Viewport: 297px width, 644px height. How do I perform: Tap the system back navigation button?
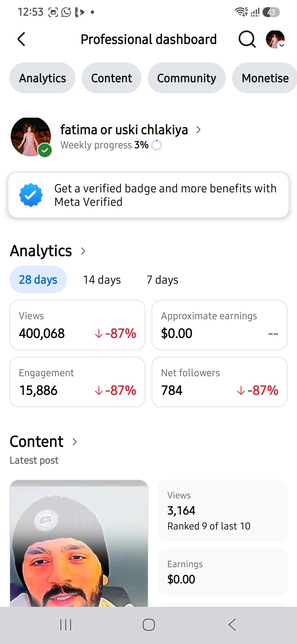[232, 625]
